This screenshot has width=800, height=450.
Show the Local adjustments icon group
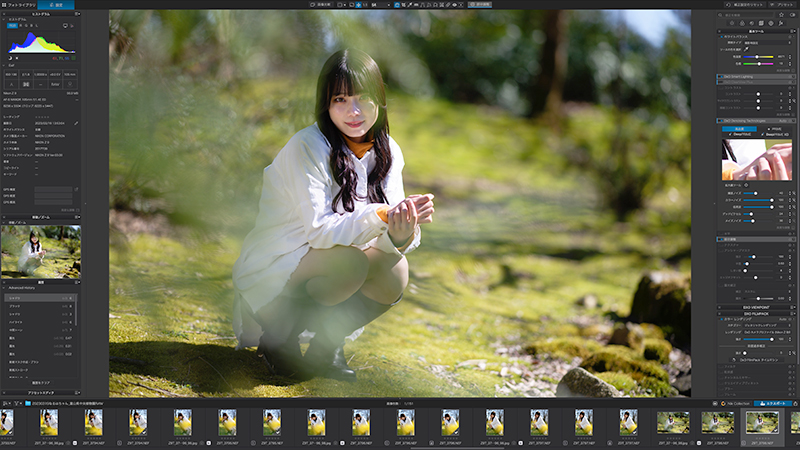[x=771, y=23]
